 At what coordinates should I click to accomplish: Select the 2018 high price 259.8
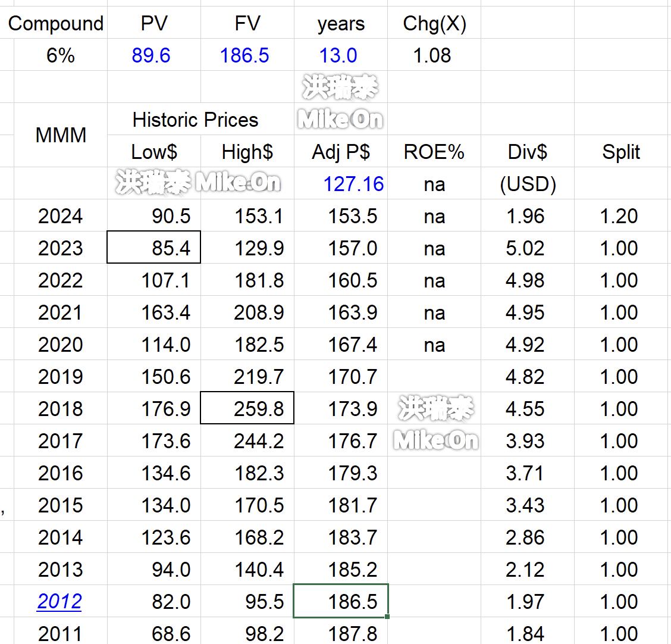[247, 408]
